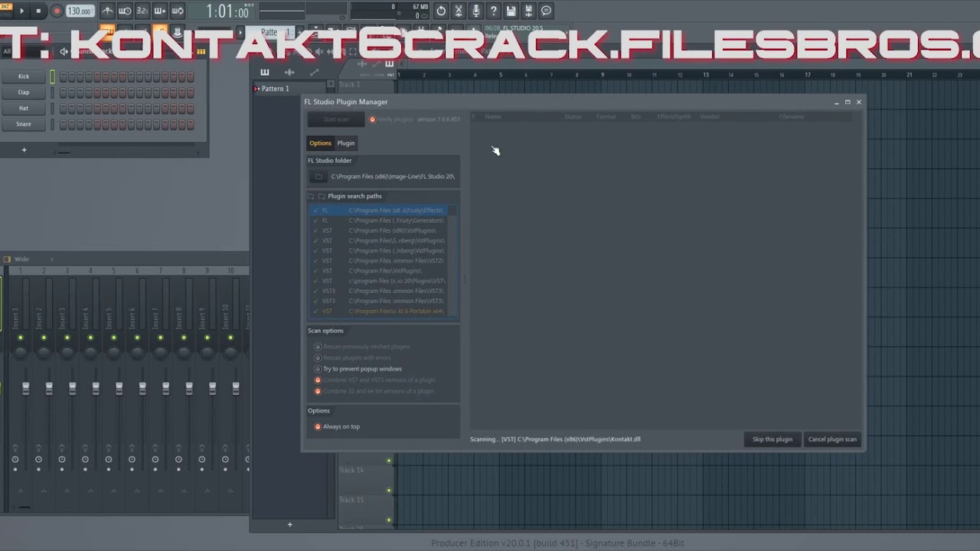The height and width of the screenshot is (551, 980).
Task: Switch to the Options tab
Action: pyautogui.click(x=320, y=143)
